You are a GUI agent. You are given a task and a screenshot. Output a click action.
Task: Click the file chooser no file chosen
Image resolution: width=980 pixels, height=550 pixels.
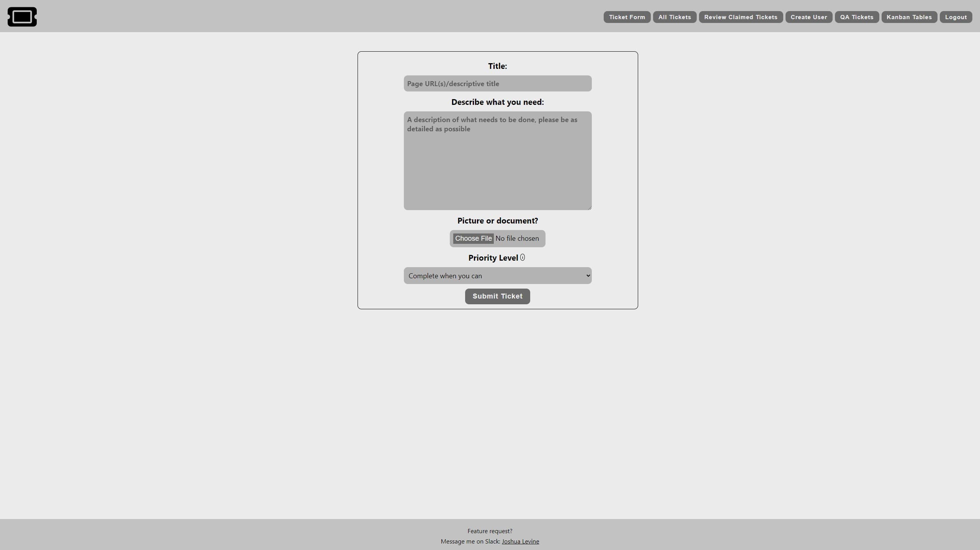[x=497, y=238]
